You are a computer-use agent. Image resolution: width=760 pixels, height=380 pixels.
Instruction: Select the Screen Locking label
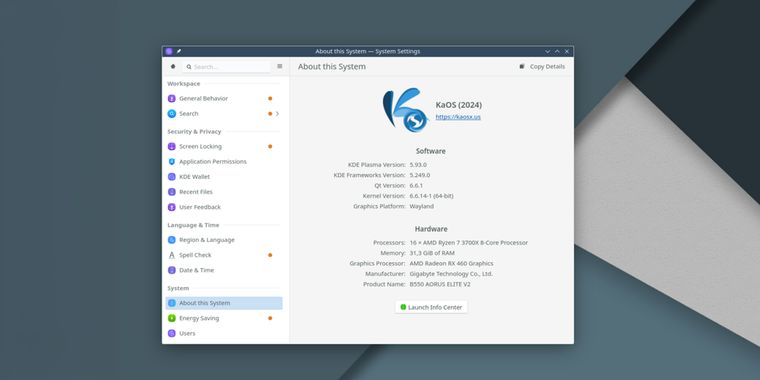pos(200,146)
